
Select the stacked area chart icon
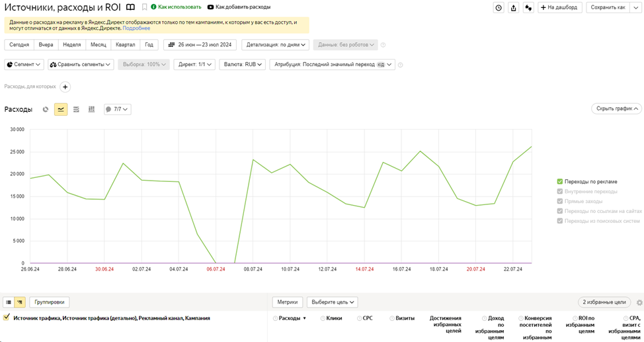76,109
